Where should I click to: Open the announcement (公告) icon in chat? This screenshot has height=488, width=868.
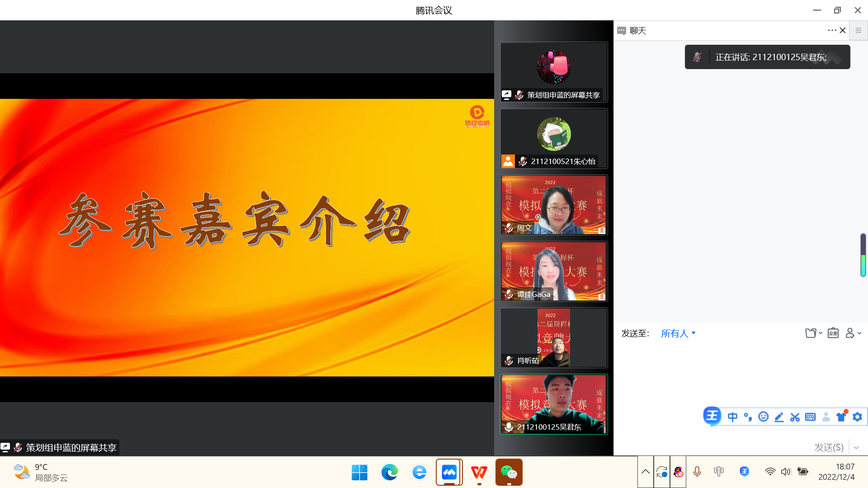[833, 333]
